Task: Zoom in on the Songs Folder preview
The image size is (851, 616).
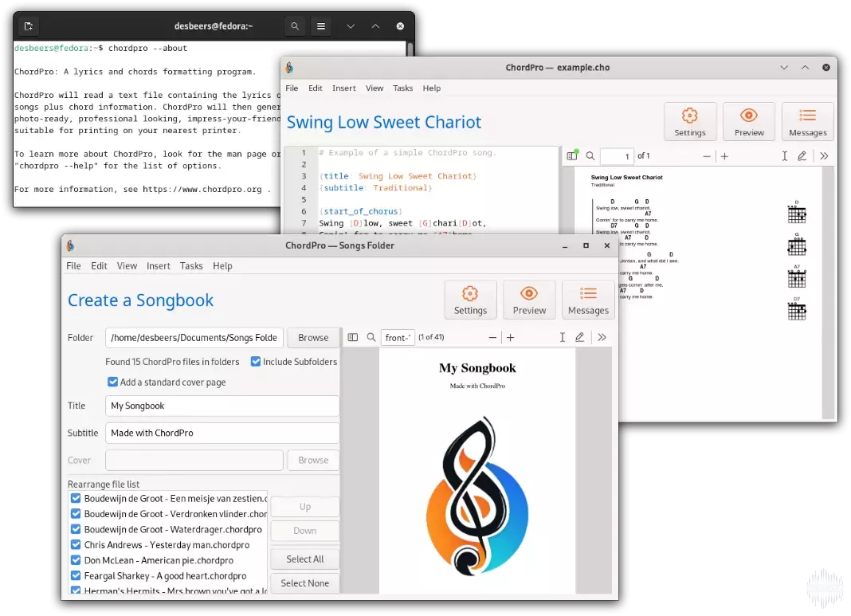Action: (x=510, y=338)
